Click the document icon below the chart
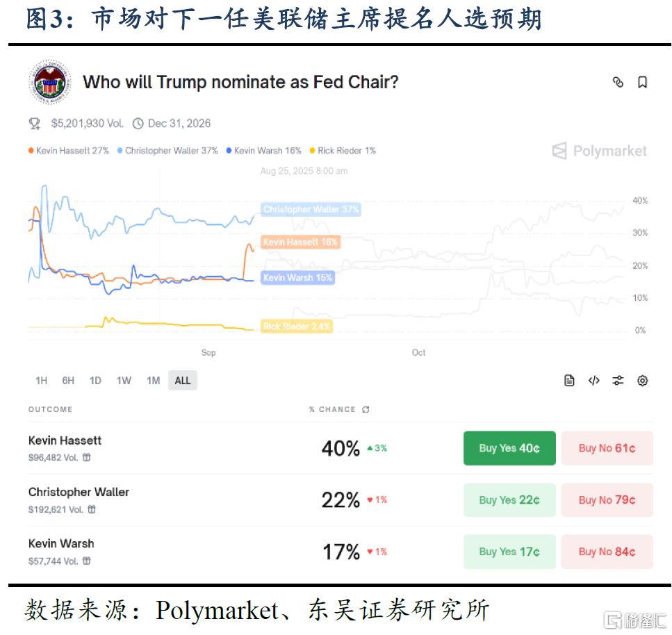672x635 pixels. [x=569, y=380]
